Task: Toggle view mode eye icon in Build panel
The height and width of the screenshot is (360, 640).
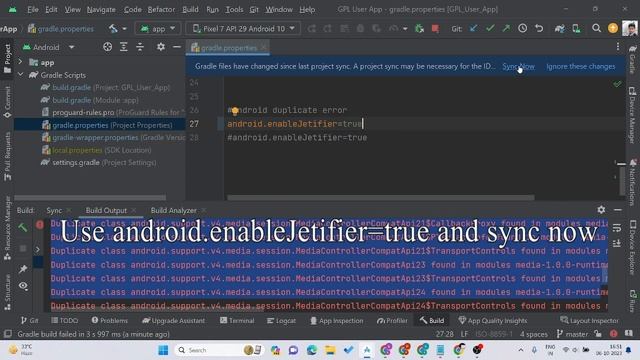Action: 23,286
